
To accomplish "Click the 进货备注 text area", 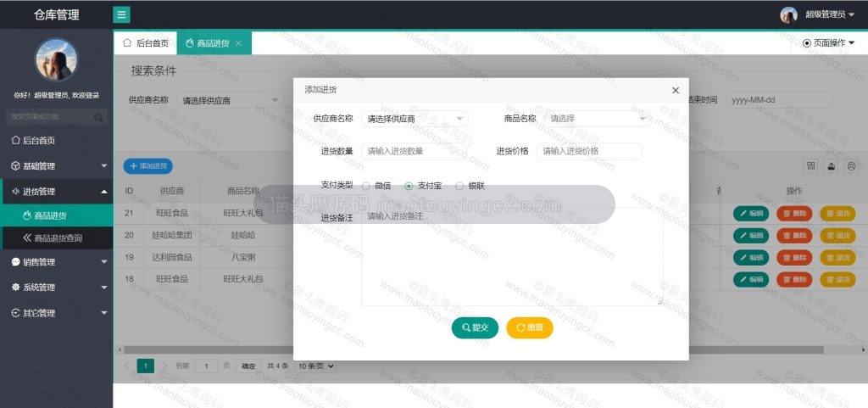I will click(512, 257).
